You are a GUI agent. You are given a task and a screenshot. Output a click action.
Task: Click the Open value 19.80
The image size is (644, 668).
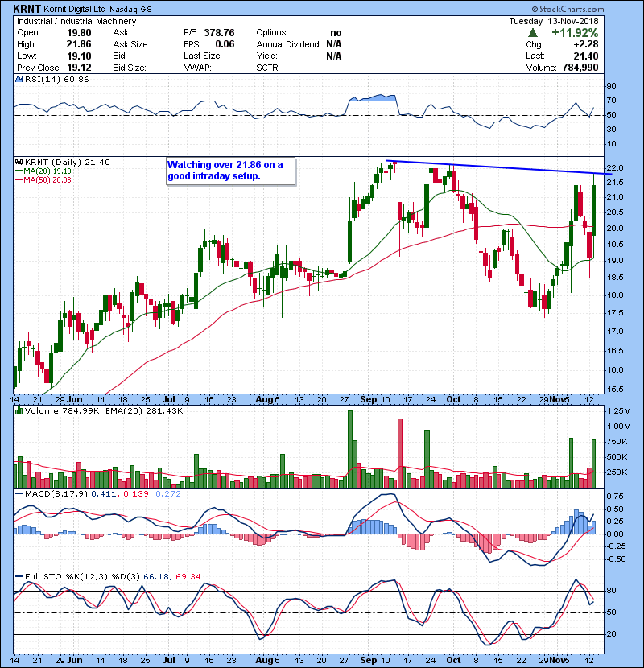tap(79, 33)
